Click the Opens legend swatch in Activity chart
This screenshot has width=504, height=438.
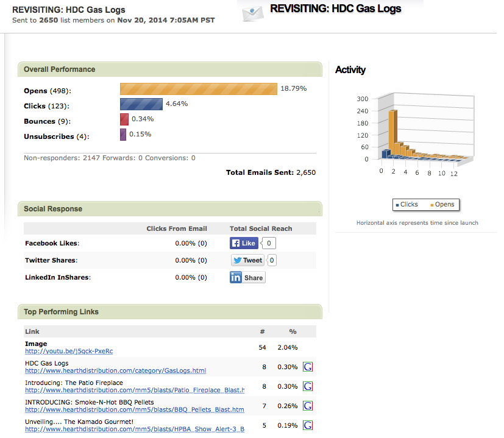(431, 205)
